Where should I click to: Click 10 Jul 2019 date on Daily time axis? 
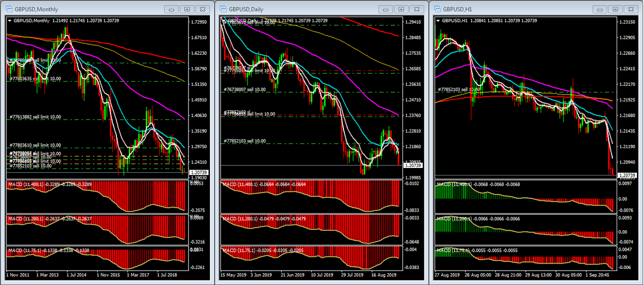point(321,274)
